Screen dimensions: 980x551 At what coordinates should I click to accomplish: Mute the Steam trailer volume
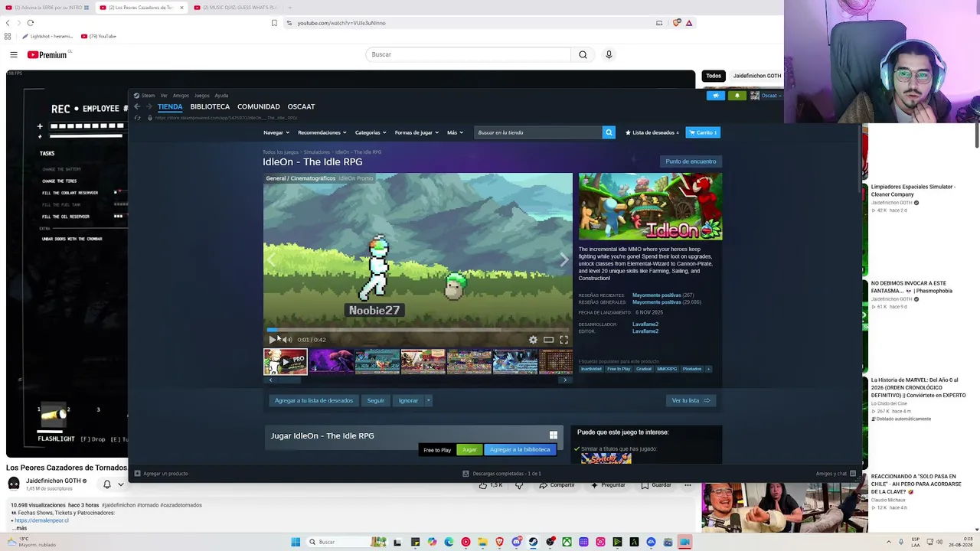coord(288,340)
